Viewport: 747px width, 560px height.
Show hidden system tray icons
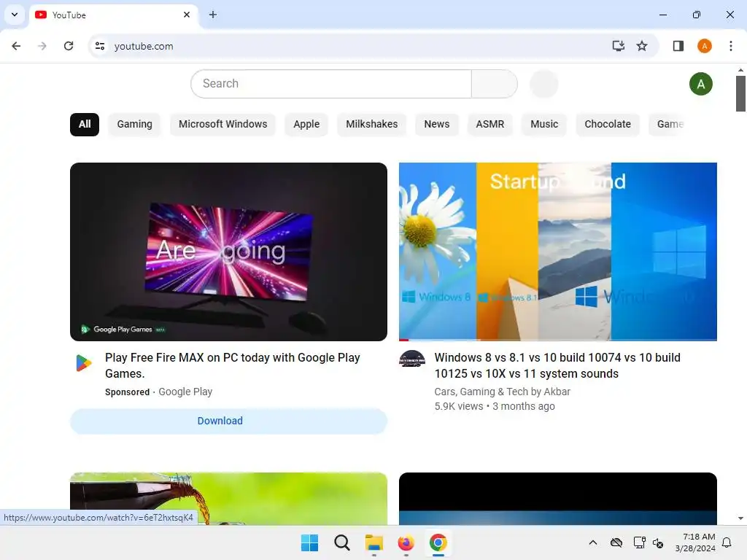(593, 542)
